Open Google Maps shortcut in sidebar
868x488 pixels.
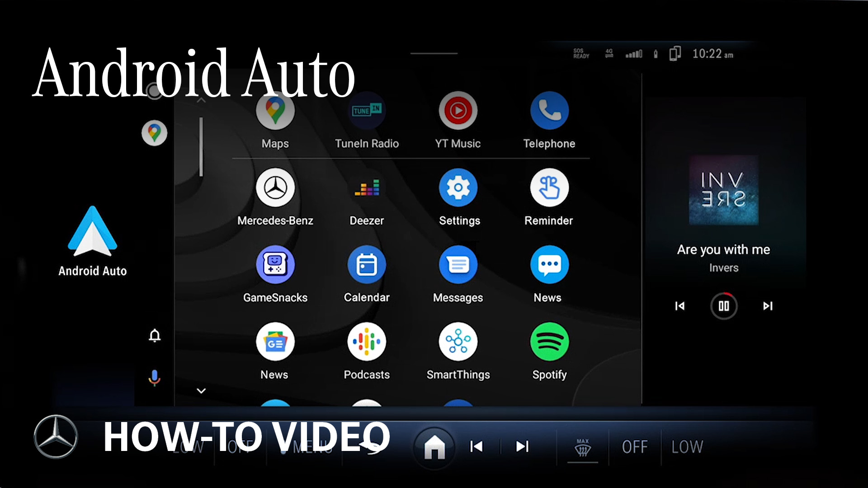155,133
